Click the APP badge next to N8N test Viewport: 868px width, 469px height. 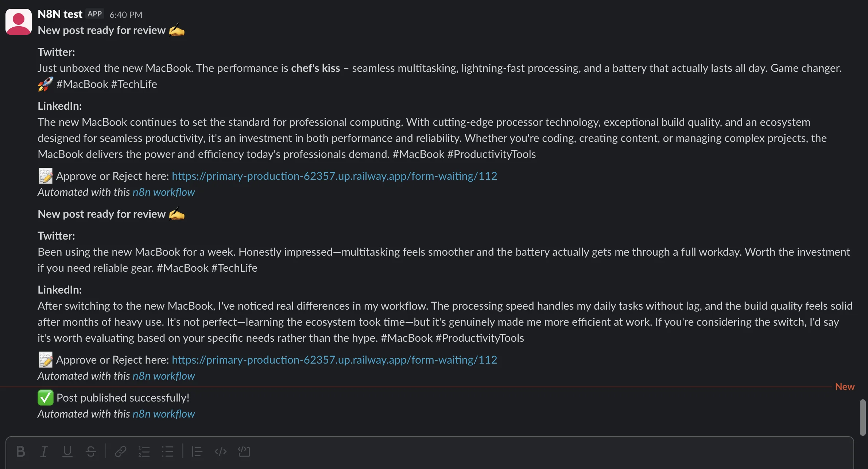94,14
